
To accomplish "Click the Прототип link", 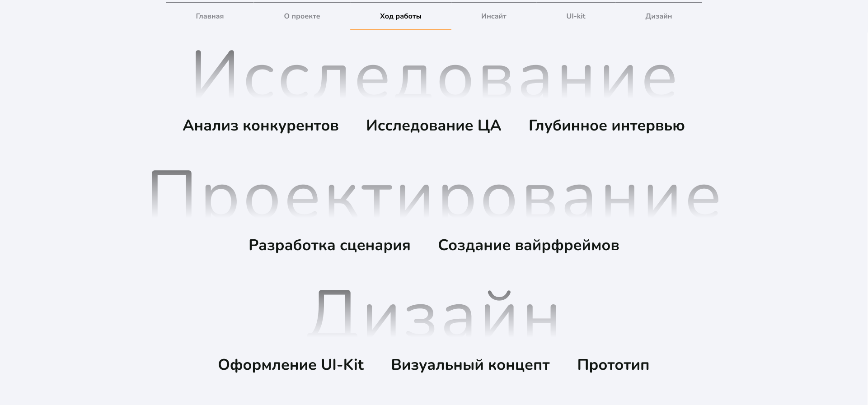I will pos(613,365).
